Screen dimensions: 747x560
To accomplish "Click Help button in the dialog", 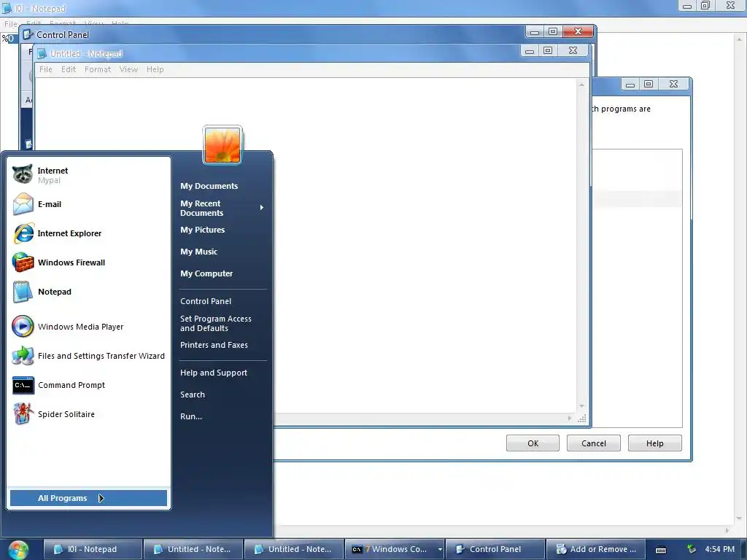I will [654, 443].
